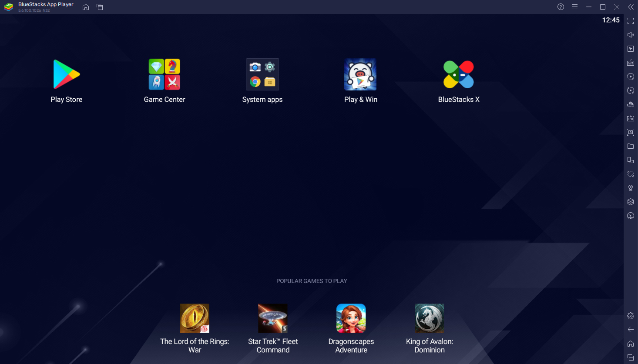Click the multi-window icon in the title bar
This screenshot has height=364, width=638.
coord(100,7)
